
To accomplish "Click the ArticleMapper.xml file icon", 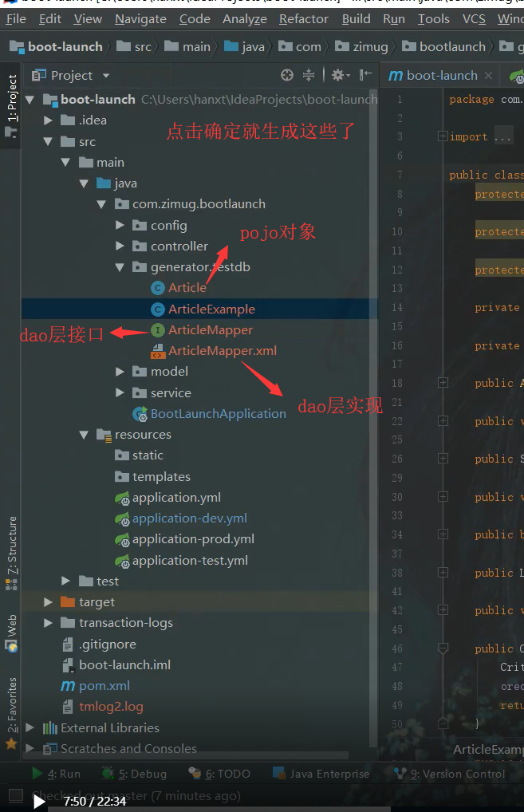I will pos(157,351).
